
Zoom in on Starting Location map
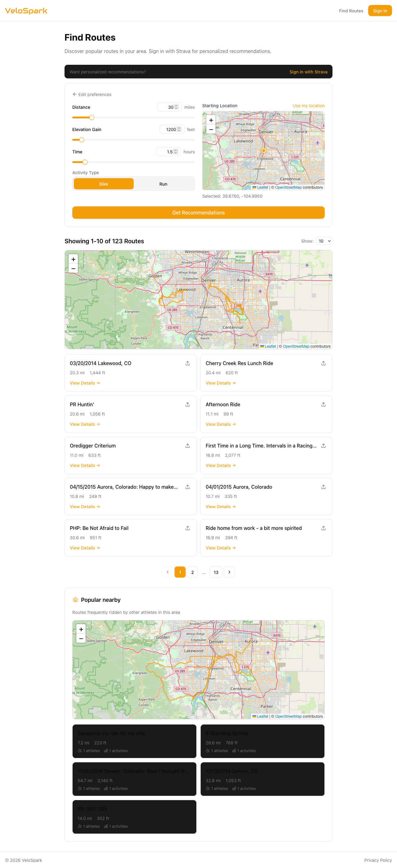pyautogui.click(x=211, y=120)
